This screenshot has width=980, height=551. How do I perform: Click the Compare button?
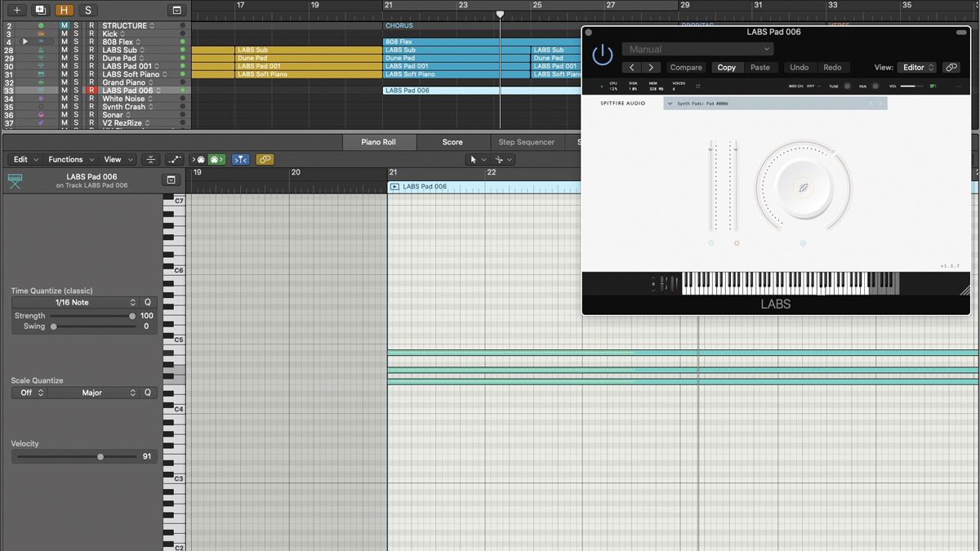pyautogui.click(x=686, y=67)
